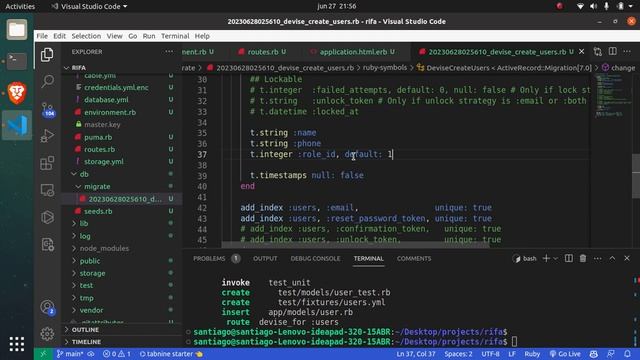Switch to PROBLEMS panel tab
This screenshot has width=640, height=360.
[x=209, y=258]
